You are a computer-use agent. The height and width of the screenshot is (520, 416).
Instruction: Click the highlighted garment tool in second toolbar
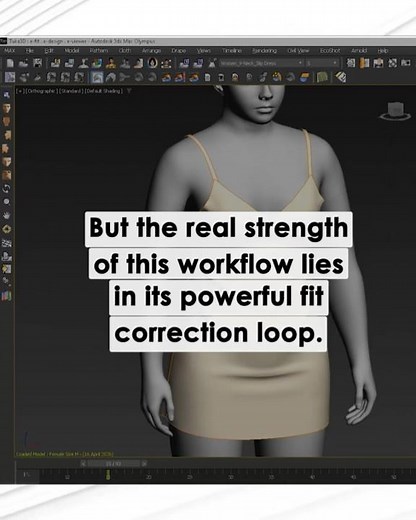click(97, 77)
